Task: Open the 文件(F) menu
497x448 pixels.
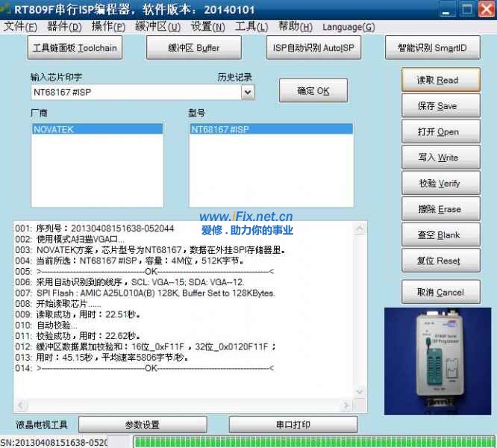Action: pyautogui.click(x=20, y=27)
